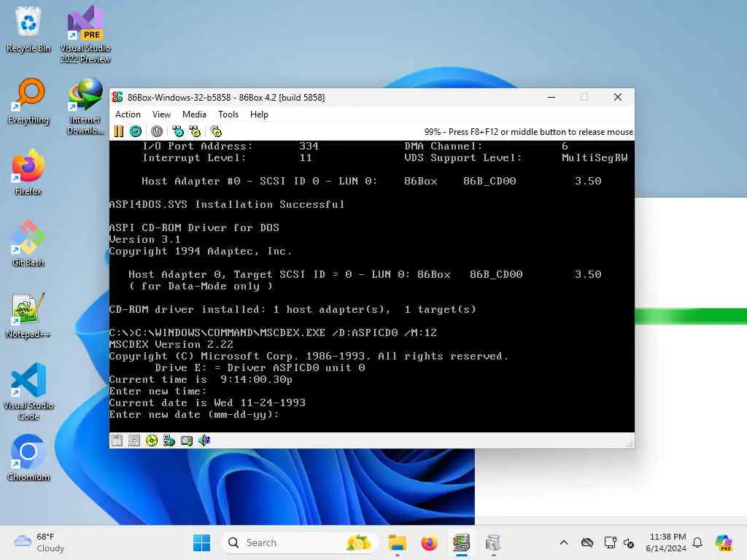Screen dimensions: 747x560
Task: Select the Chromium desktop shortcut
Action: (x=28, y=458)
